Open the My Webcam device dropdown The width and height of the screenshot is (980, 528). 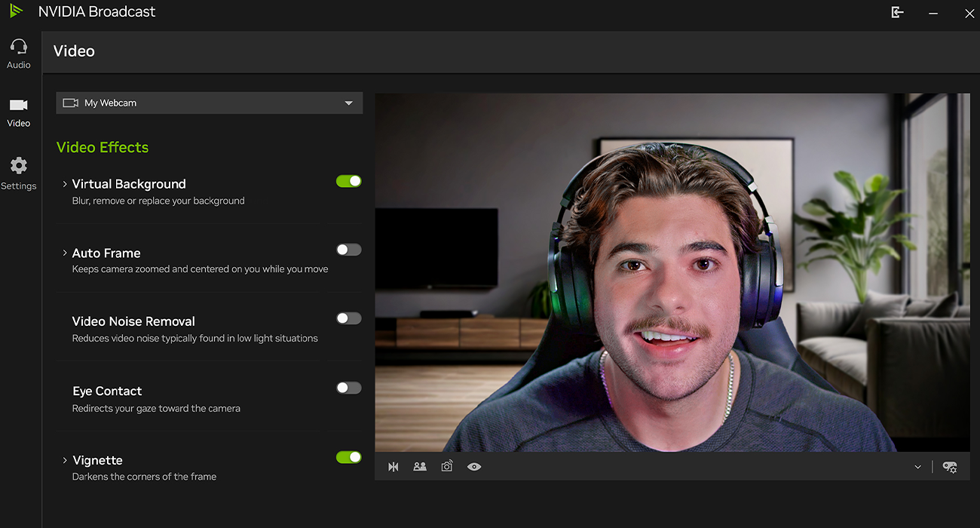point(348,103)
